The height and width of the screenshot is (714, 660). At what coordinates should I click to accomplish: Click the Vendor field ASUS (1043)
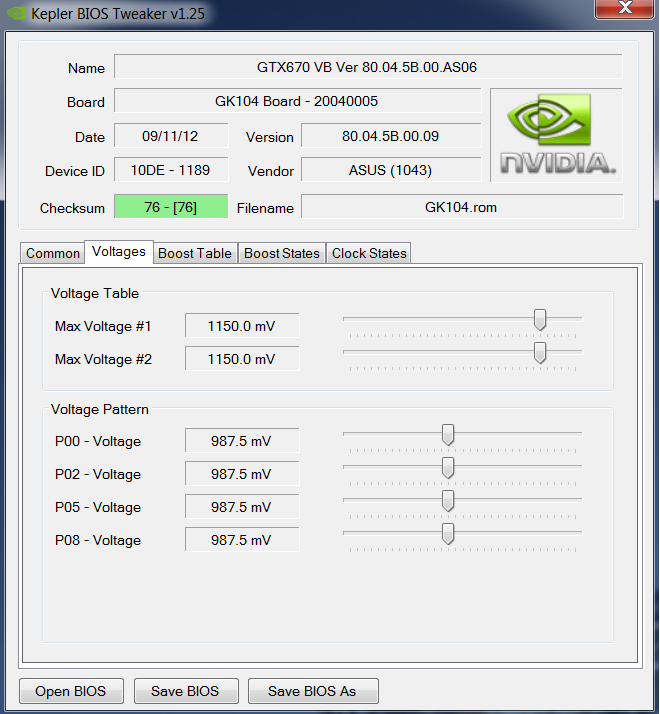point(391,170)
